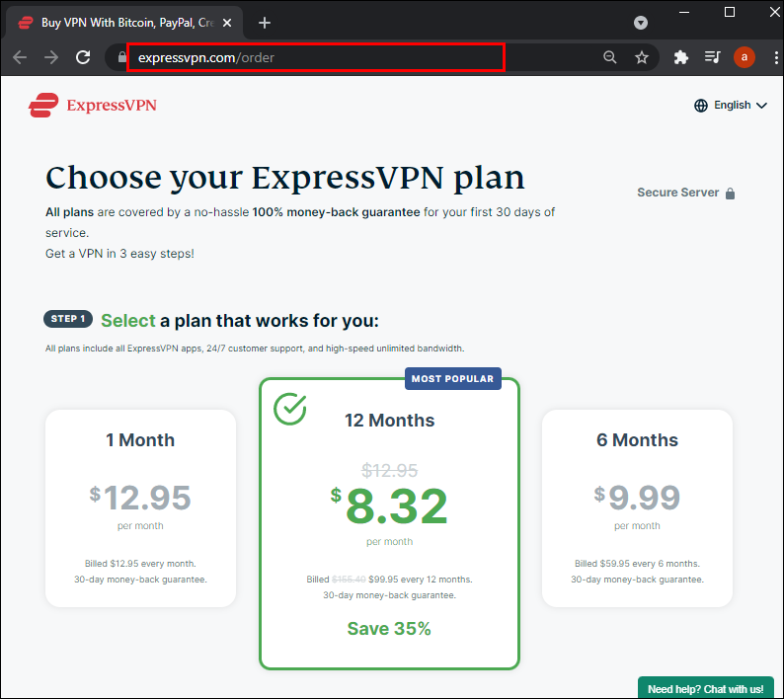The height and width of the screenshot is (699, 784).
Task: Select the 6 Months plan card
Action: tap(637, 508)
